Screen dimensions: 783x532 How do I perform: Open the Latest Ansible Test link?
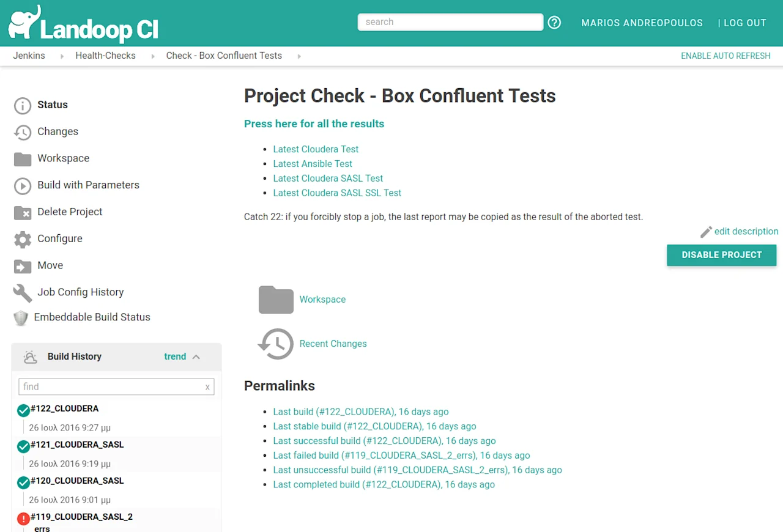pyautogui.click(x=313, y=164)
